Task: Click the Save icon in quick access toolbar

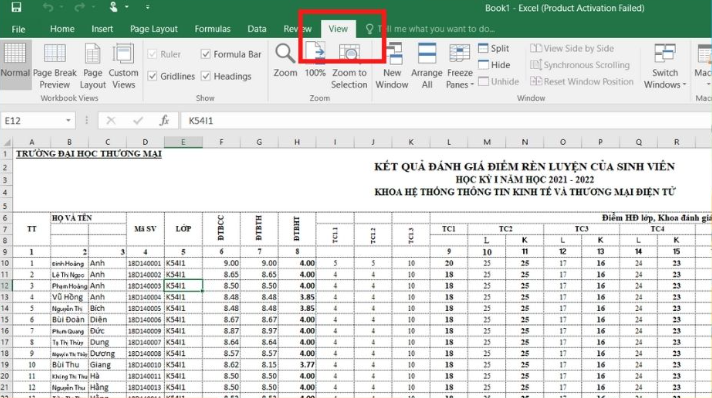Action: coord(16,7)
